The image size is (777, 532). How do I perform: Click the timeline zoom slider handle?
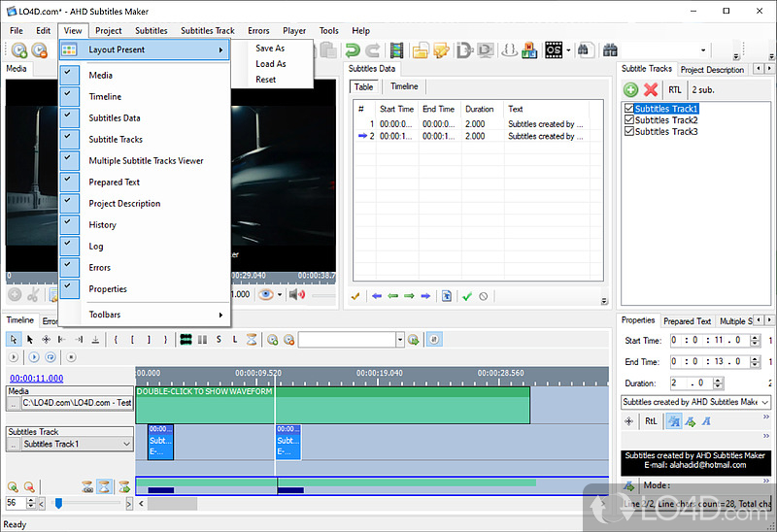(x=58, y=503)
